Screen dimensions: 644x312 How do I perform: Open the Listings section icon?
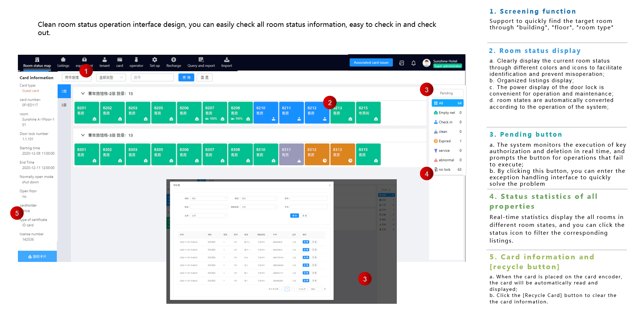click(63, 60)
